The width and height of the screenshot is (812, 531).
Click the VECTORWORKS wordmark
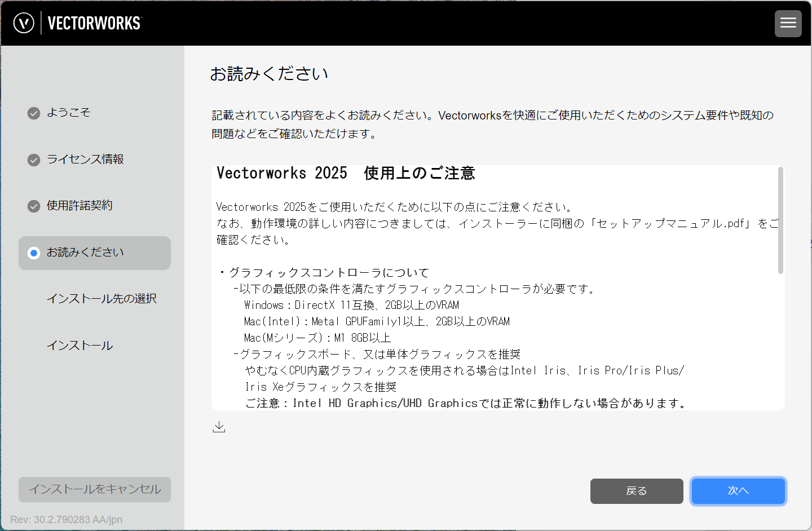[x=94, y=23]
